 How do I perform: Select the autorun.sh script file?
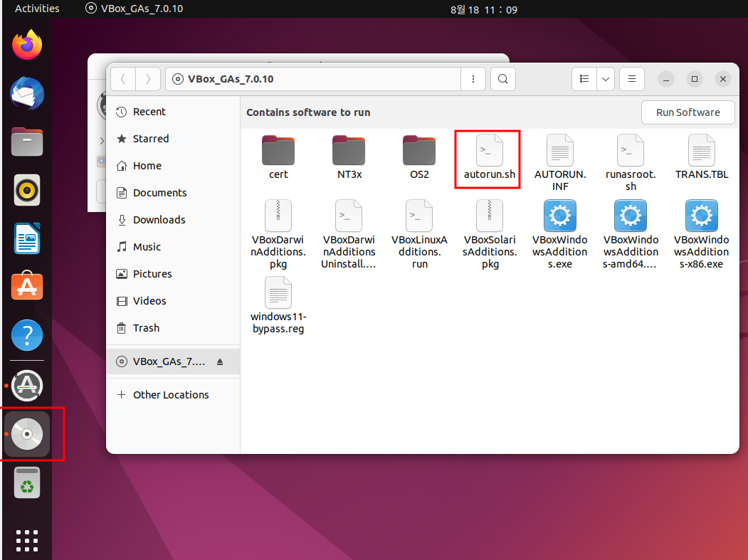click(x=490, y=157)
